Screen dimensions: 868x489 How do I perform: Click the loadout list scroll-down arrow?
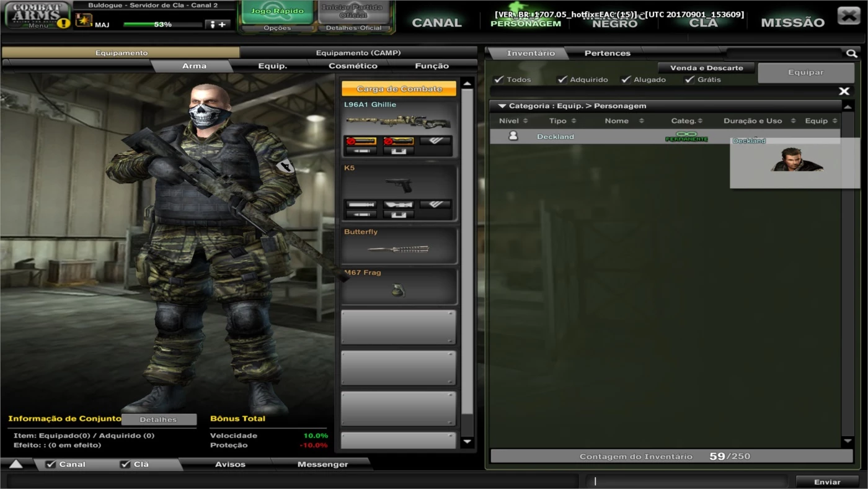[467, 442]
